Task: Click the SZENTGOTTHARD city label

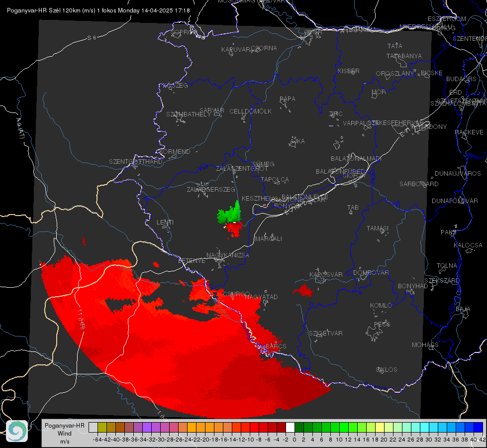Action: tap(136, 162)
